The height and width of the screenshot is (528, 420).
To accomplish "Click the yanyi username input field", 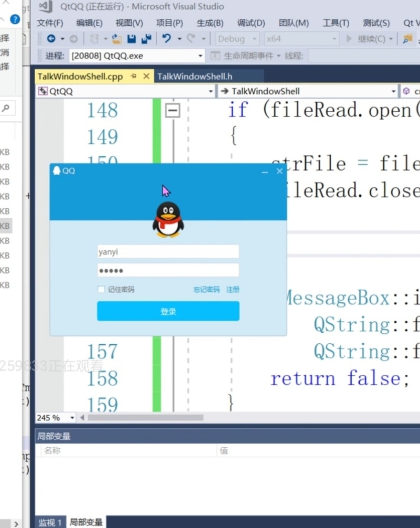I will (168, 251).
